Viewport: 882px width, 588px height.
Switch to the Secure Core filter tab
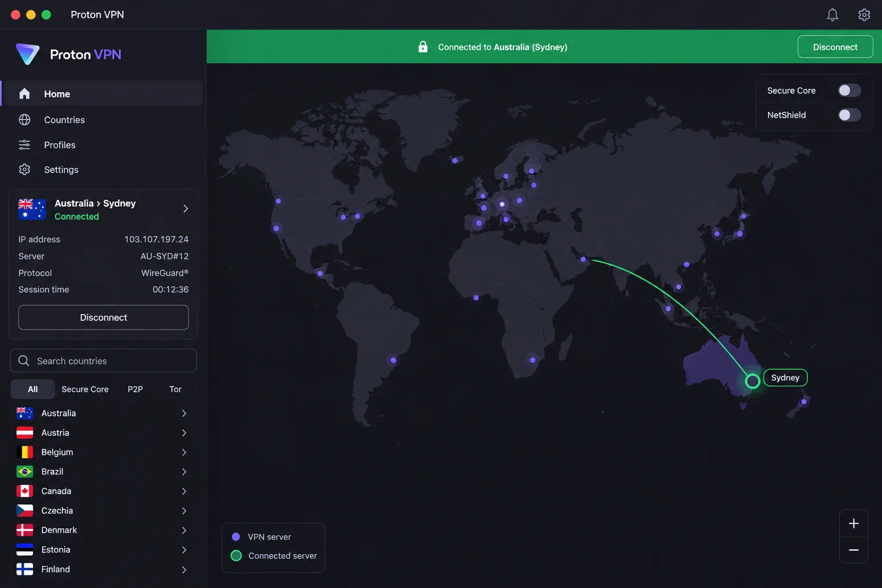point(85,389)
